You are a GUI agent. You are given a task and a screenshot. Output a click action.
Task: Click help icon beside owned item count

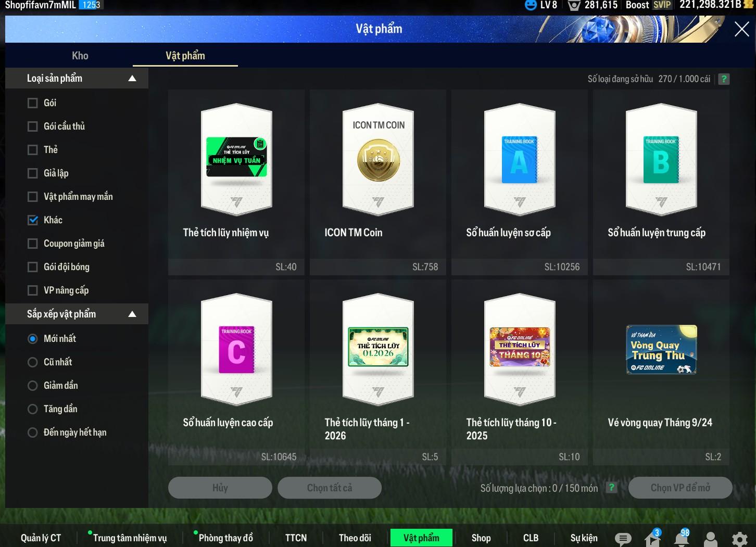click(x=724, y=79)
